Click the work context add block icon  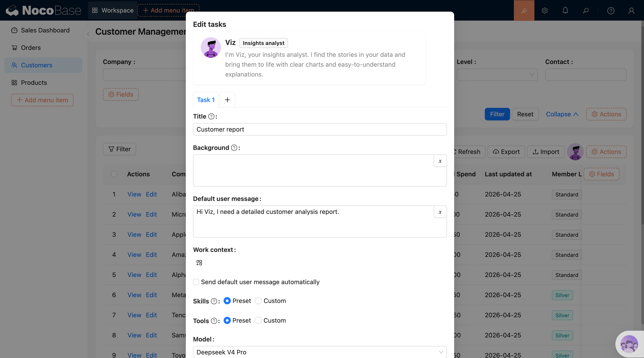(x=199, y=263)
